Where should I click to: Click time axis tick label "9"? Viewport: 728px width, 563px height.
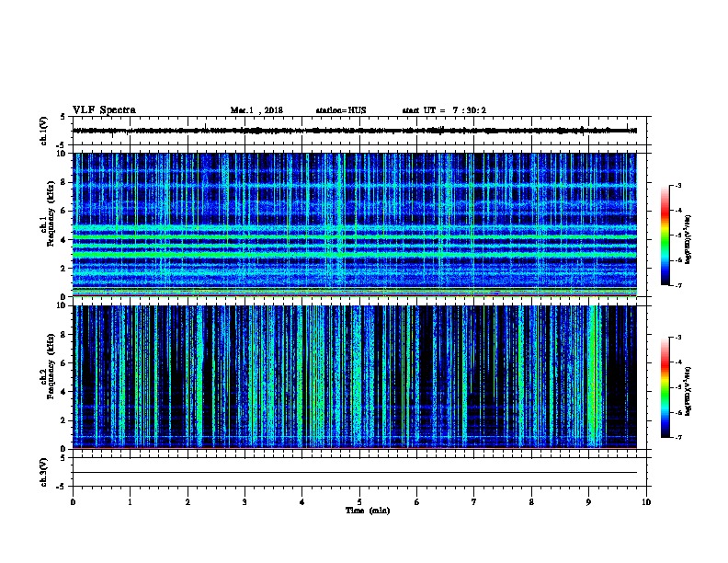(x=588, y=502)
